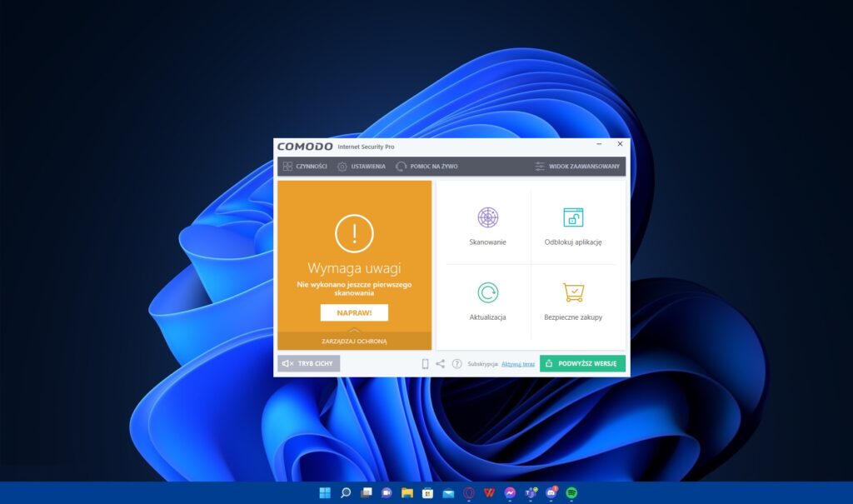Open the Odblokuj aplikację tile
Screen dimensions: 853x504
point(573,226)
